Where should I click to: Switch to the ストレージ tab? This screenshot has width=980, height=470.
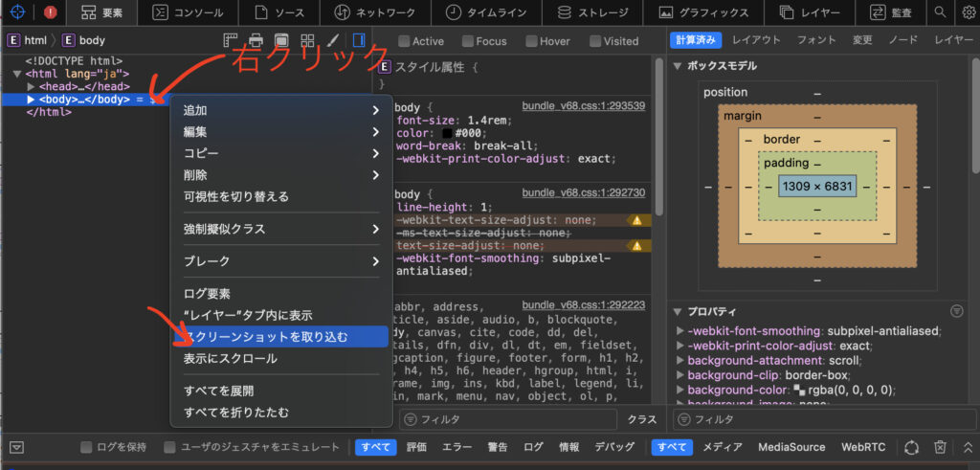pyautogui.click(x=593, y=12)
